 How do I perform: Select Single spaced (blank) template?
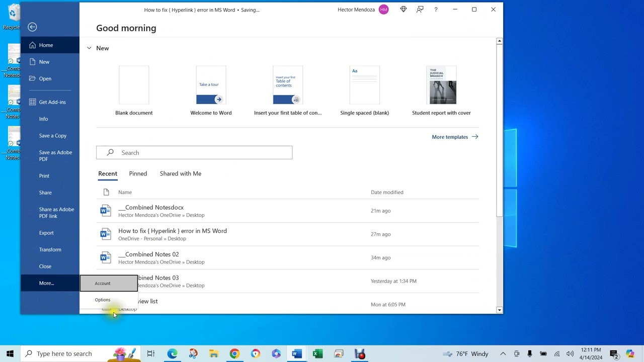pos(365,90)
